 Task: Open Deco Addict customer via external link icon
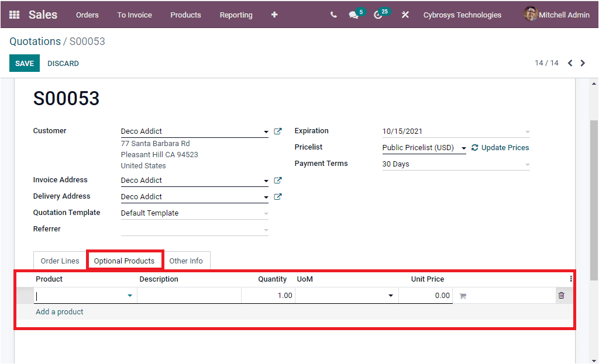click(x=278, y=131)
